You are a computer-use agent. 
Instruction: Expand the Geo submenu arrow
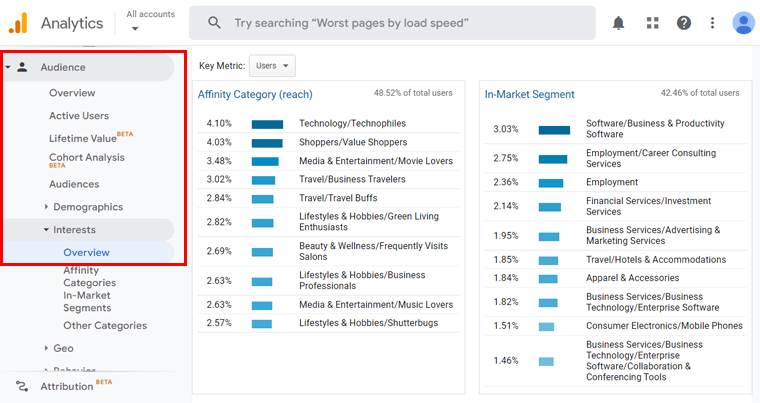[x=46, y=348]
